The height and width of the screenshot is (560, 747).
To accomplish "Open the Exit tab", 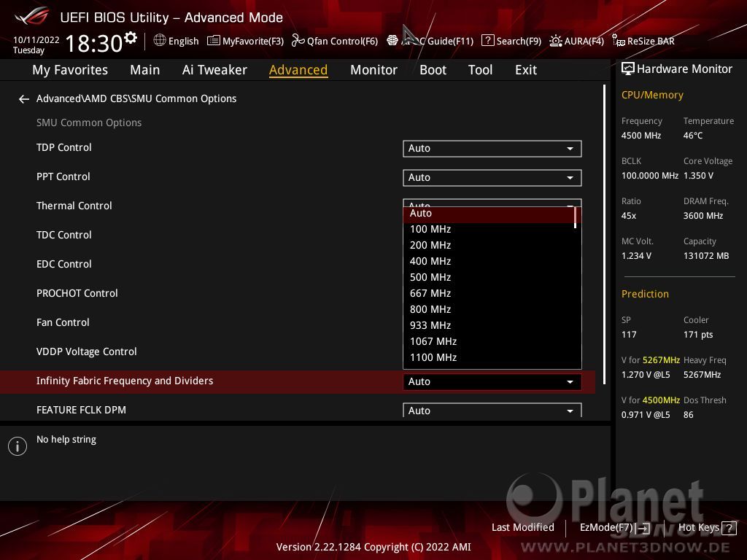I will (526, 70).
